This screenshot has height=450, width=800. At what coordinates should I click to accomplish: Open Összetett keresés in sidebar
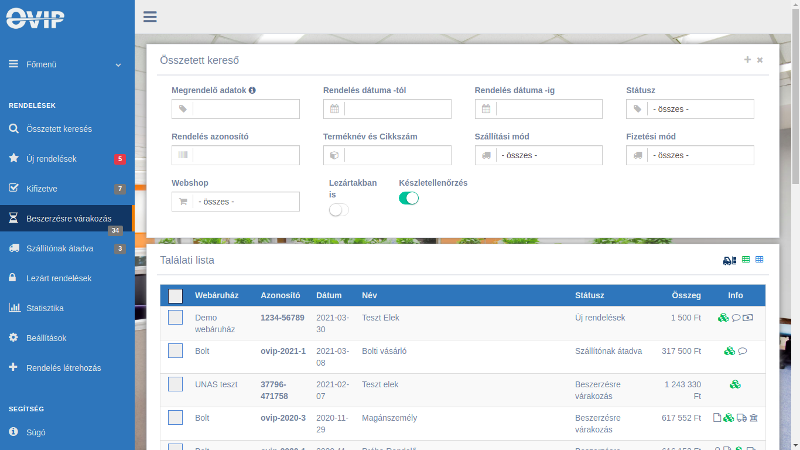(x=67, y=129)
